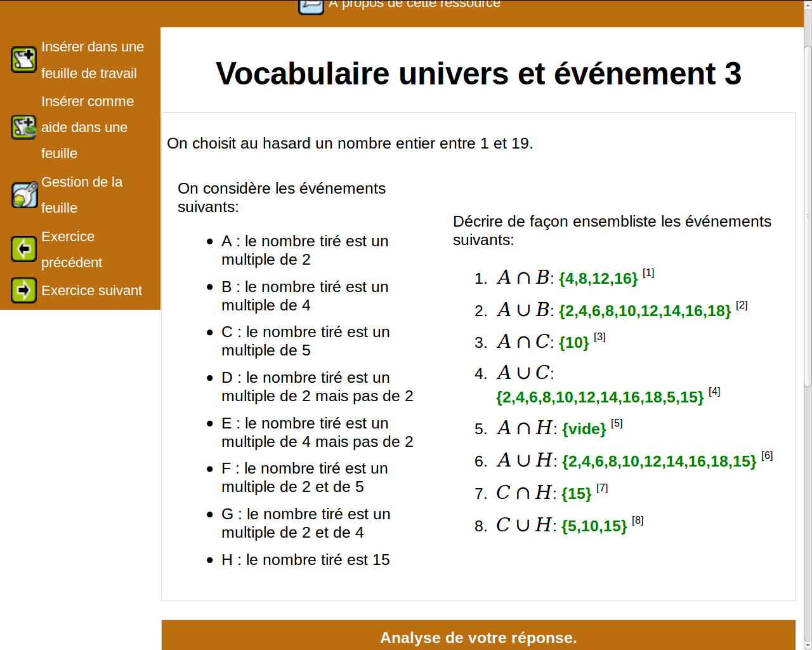Click the answer {2,4,6,8,10,12,14,16,18,15}
Viewport: 812px width, 650px height.
(659, 461)
